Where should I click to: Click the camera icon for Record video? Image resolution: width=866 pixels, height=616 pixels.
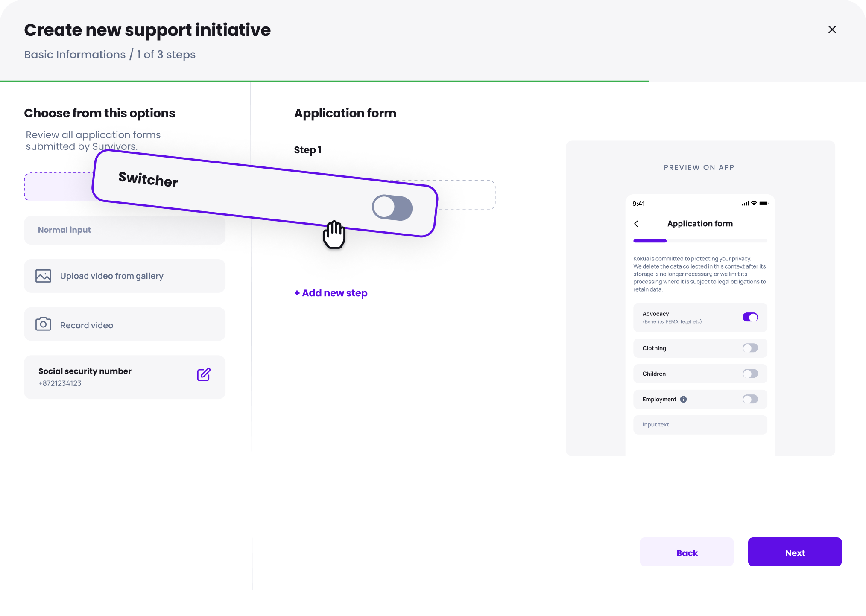pos(43,324)
